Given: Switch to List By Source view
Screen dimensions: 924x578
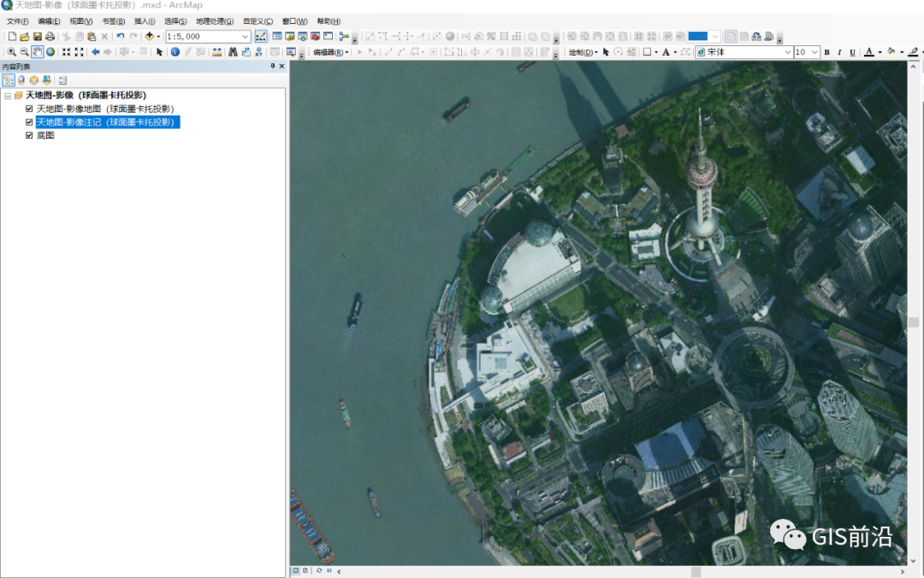Looking at the screenshot, I should [21, 80].
